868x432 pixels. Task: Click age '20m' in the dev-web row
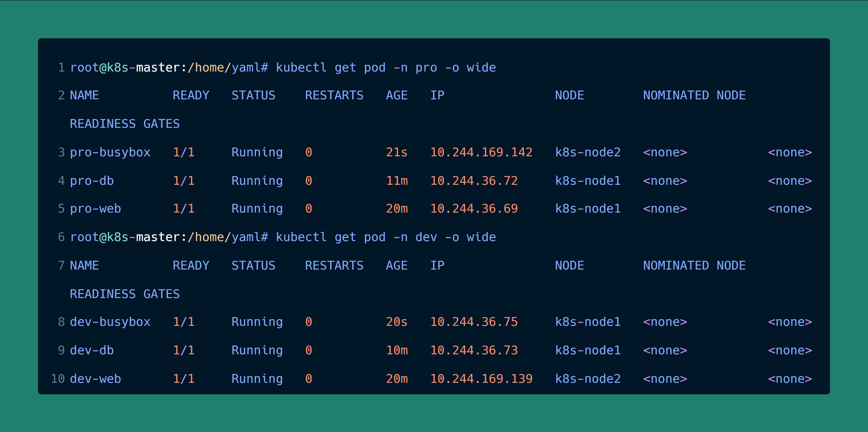[x=397, y=379]
